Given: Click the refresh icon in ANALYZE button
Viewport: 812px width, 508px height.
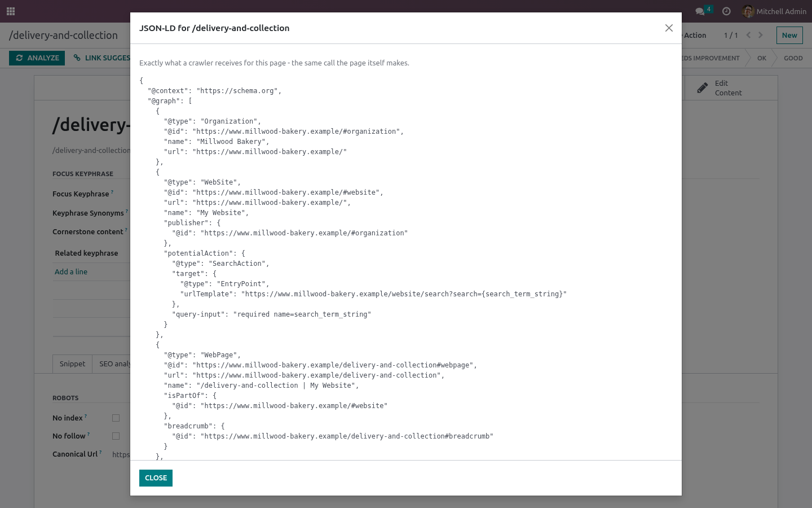Looking at the screenshot, I should 20,58.
